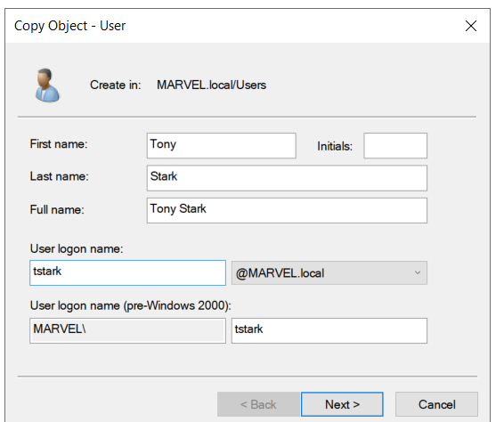This screenshot has width=504, height=422.
Task: Click the 'User logon name:' label
Action: (x=77, y=249)
